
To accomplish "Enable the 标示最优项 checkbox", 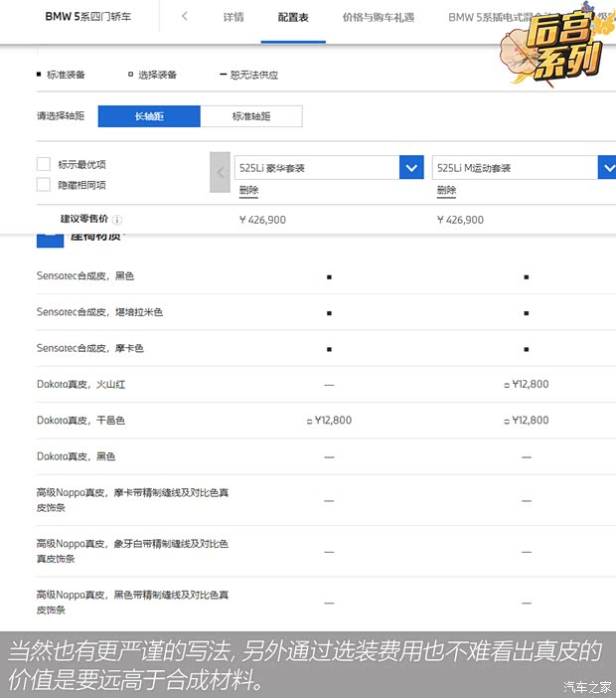I will click(x=44, y=164).
